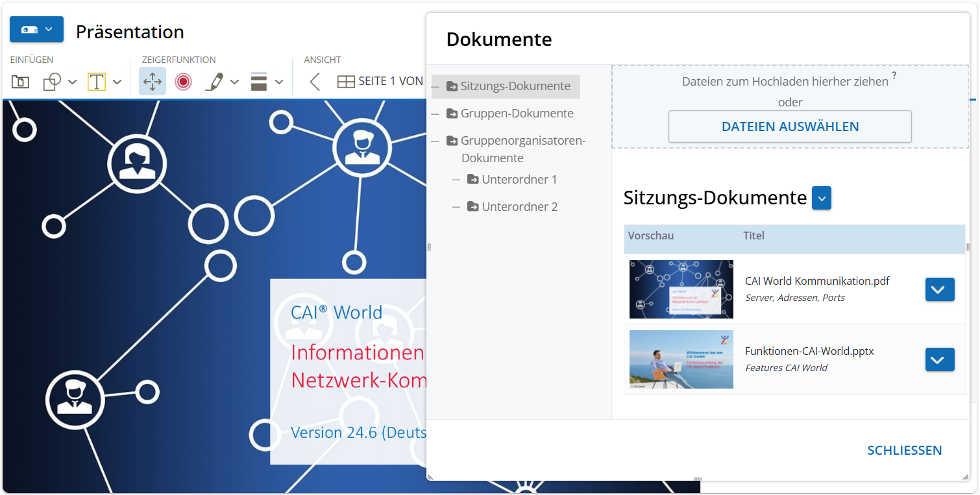Select the shapes insert tool
Image resolution: width=980 pixels, height=495 pixels.
coord(52,82)
